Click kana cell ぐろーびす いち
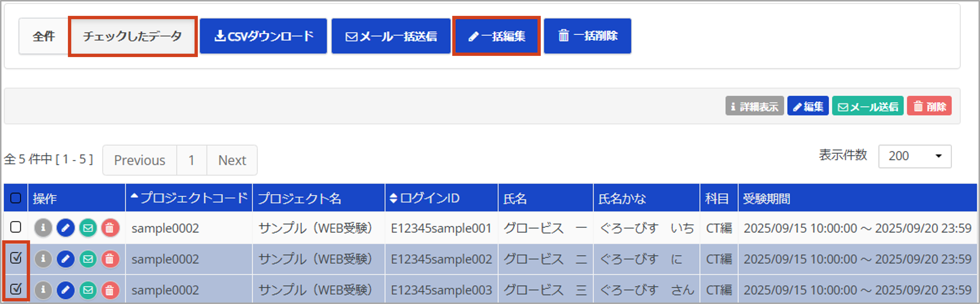Viewport: 980px width, 304px height. [647, 228]
